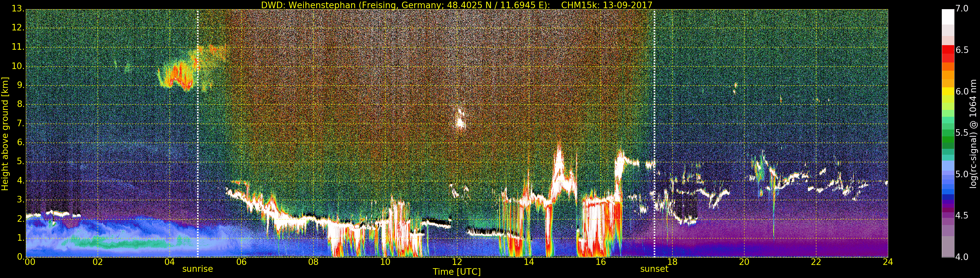980x278 pixels.
Task: Click the "4.5" colorbar scale value
Action: (x=962, y=216)
